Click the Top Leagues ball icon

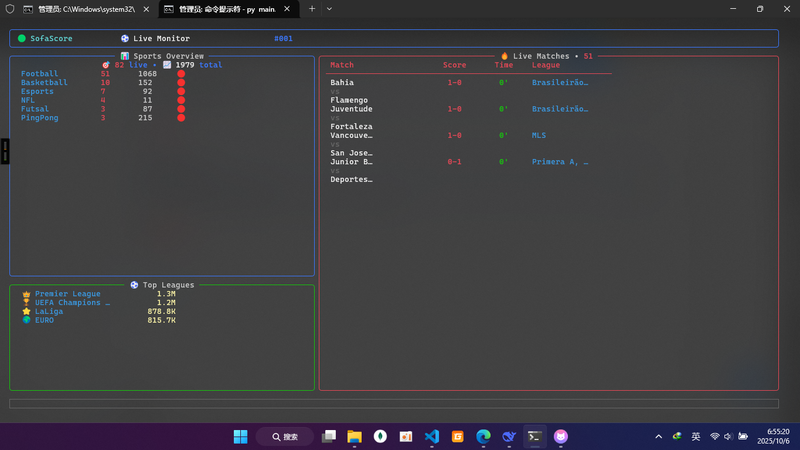coord(134,285)
